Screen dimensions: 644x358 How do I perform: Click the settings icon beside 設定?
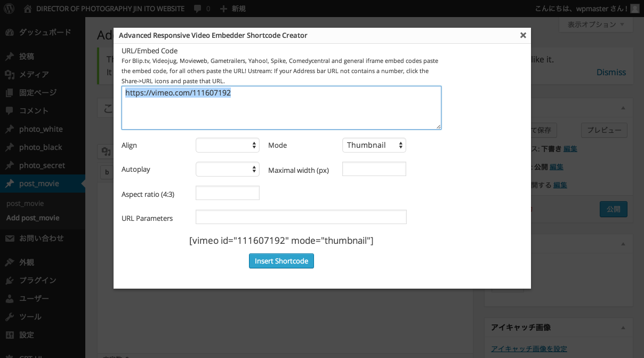pos(10,335)
